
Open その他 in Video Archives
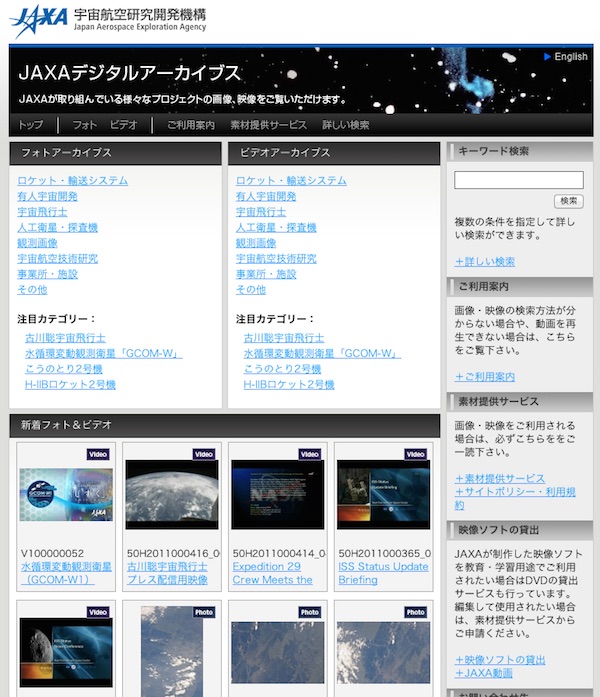tap(251, 290)
